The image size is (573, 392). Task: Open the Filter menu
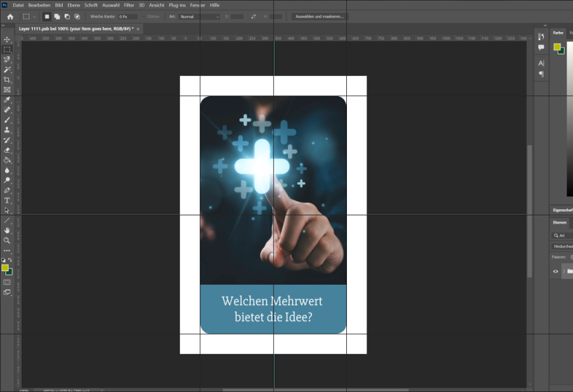tap(129, 5)
